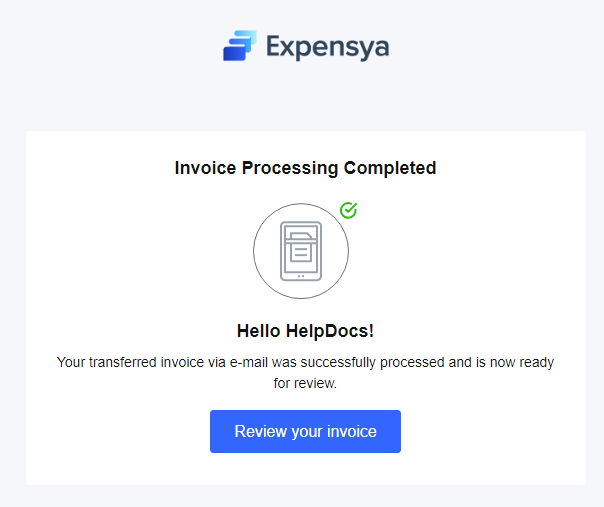Image resolution: width=604 pixels, height=507 pixels.
Task: Select the word Completed in the heading
Action: coord(390,168)
